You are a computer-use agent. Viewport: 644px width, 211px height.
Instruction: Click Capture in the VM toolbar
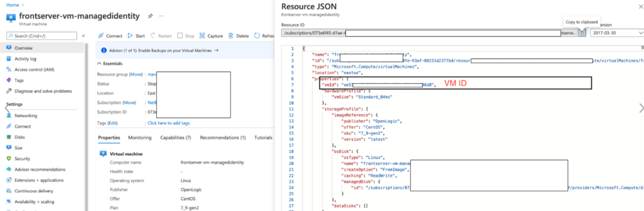tap(211, 36)
